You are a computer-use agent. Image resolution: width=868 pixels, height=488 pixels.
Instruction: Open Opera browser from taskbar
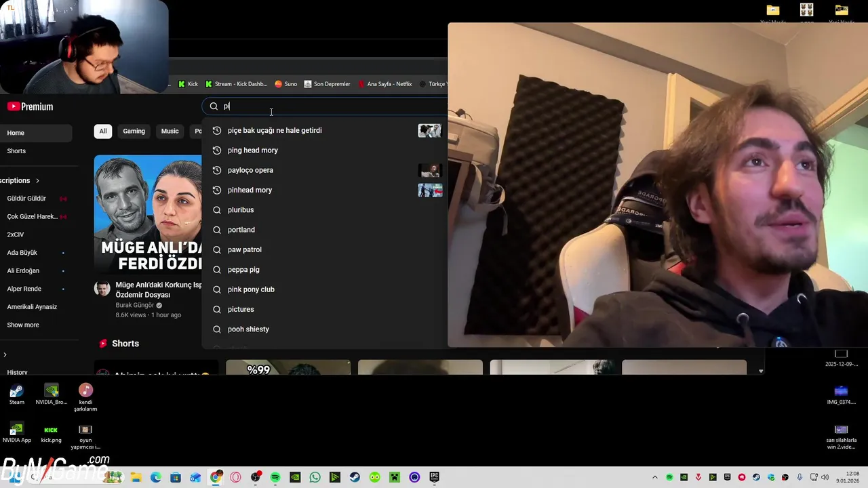point(235,477)
